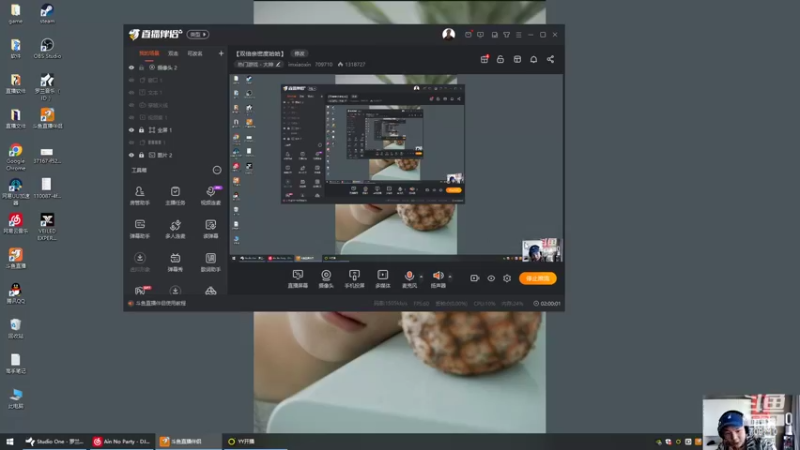Open settings via the gear icon
Screen dimensions: 800x450
pyautogui.click(x=507, y=278)
